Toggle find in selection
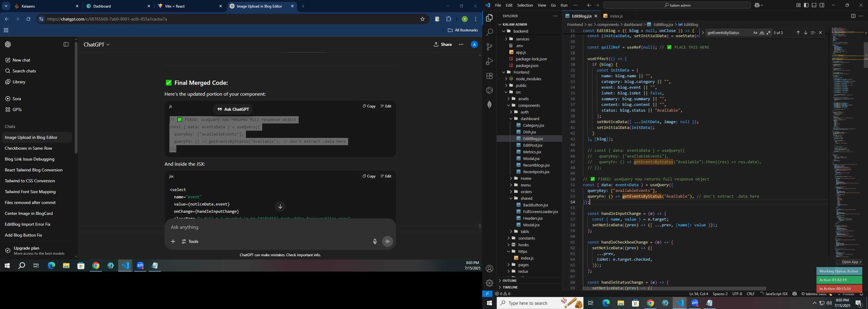Viewport: 868px width, 309px height. (813, 33)
